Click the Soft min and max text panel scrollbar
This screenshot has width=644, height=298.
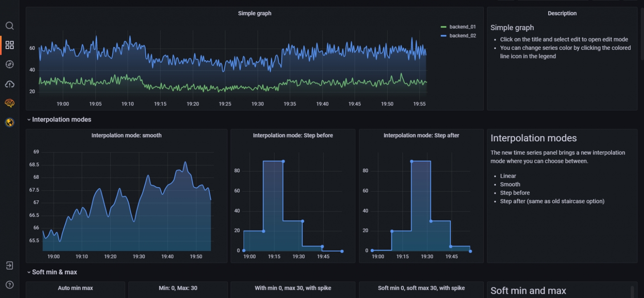point(632,291)
